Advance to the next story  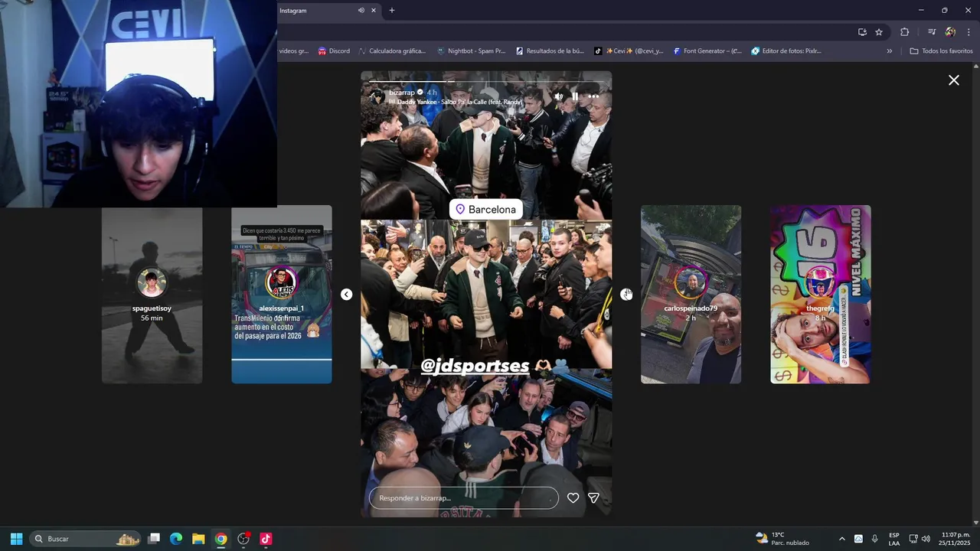[626, 295]
